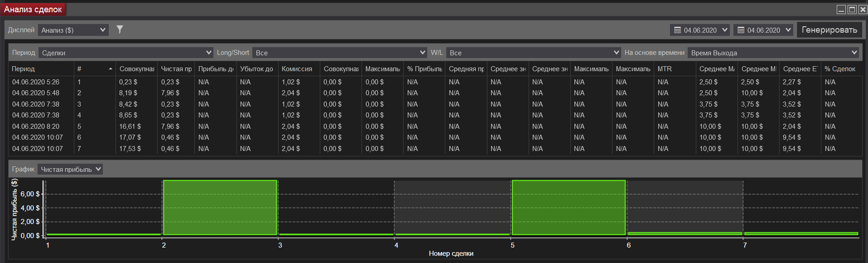Click the filter funnel icon
The image size is (868, 263).
(x=120, y=29)
